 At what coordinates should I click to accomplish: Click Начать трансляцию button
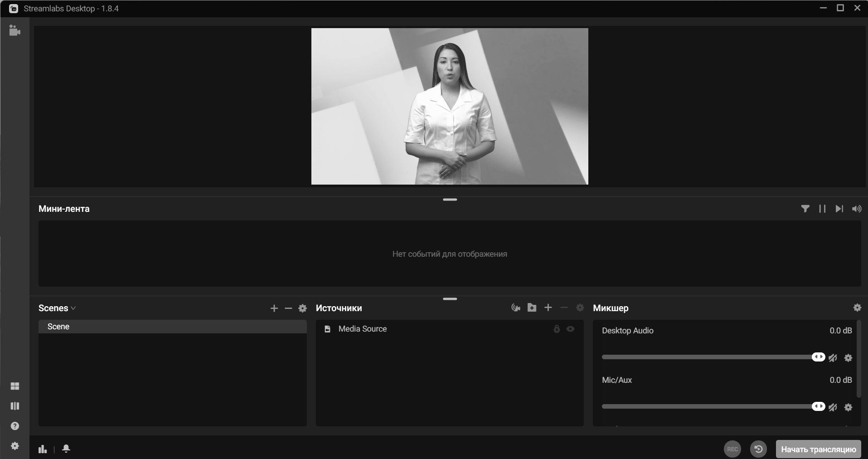(x=819, y=449)
